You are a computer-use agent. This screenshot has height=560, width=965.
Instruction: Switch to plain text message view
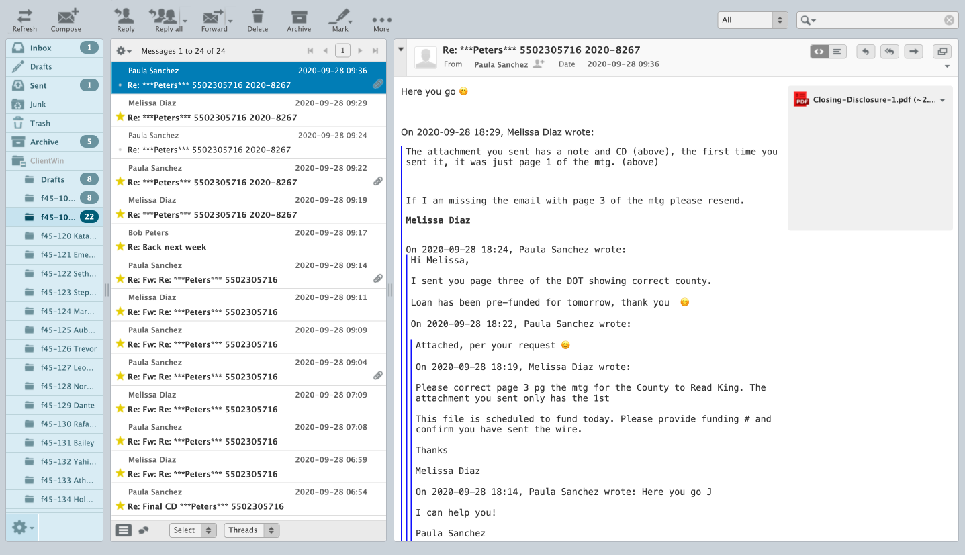[837, 52]
